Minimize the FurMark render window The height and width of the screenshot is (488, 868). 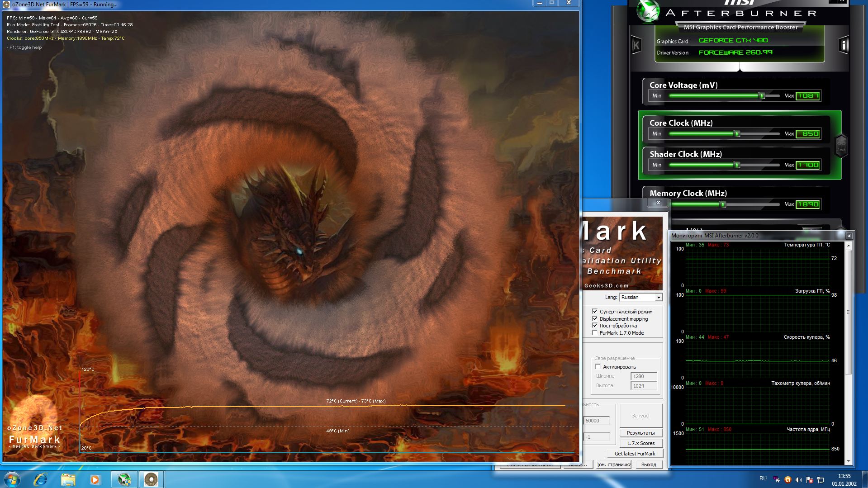[539, 3]
